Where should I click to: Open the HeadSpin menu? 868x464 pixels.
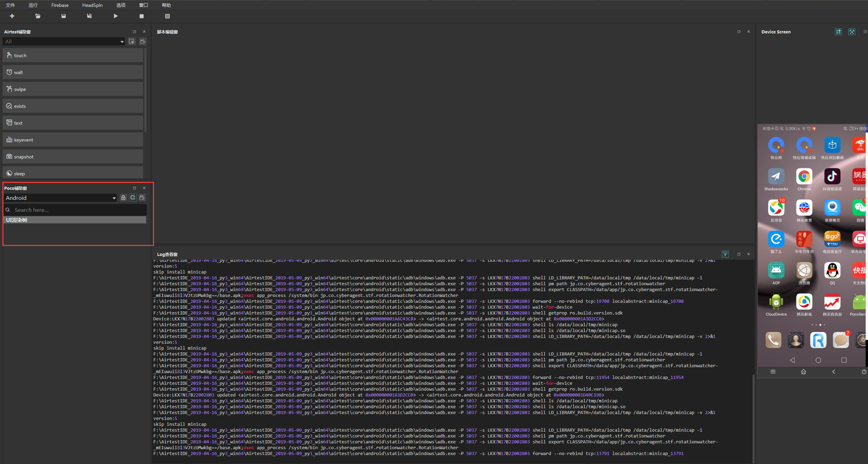coord(92,5)
